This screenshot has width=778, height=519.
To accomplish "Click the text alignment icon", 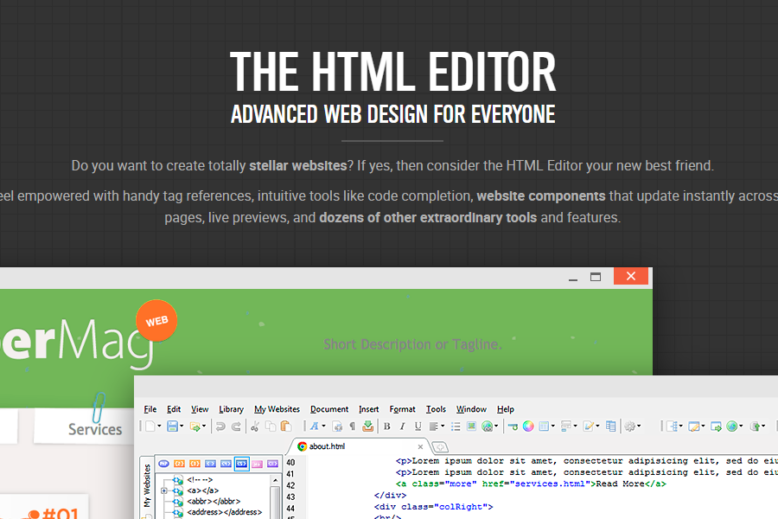I will [x=434, y=426].
